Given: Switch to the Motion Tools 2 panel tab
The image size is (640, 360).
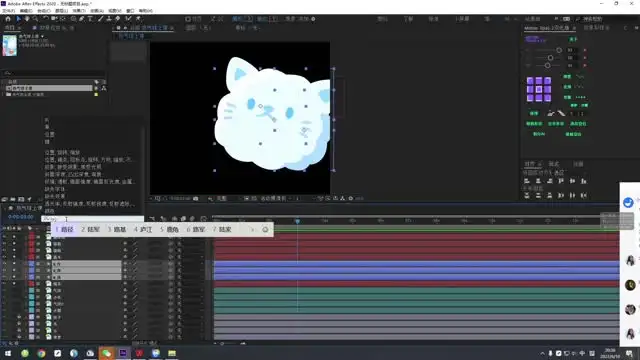Looking at the screenshot, I should [x=547, y=28].
